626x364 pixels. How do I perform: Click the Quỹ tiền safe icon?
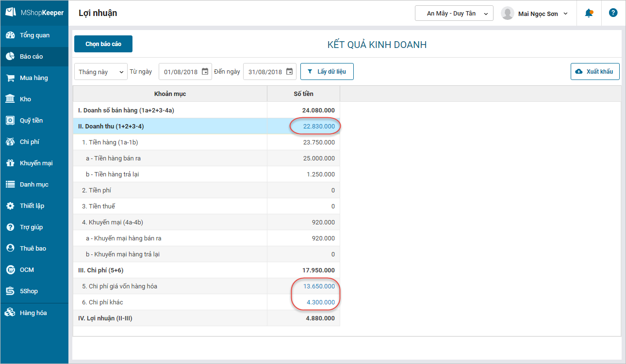coord(10,121)
